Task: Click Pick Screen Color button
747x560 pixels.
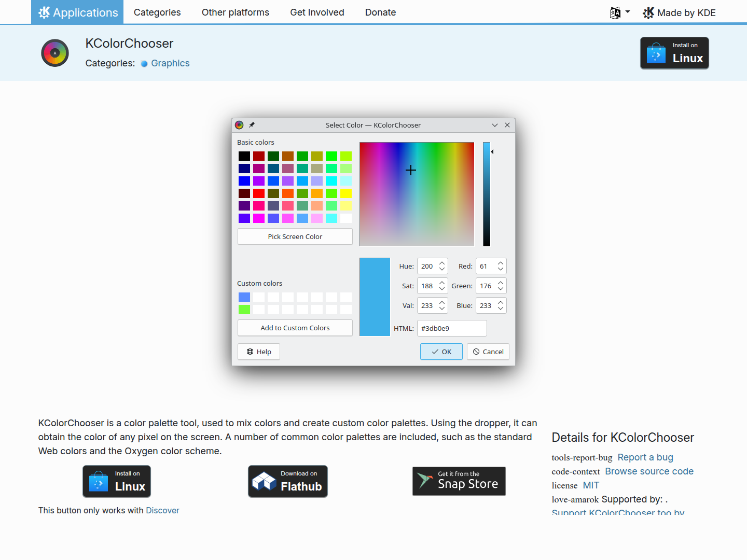Action: tap(295, 236)
